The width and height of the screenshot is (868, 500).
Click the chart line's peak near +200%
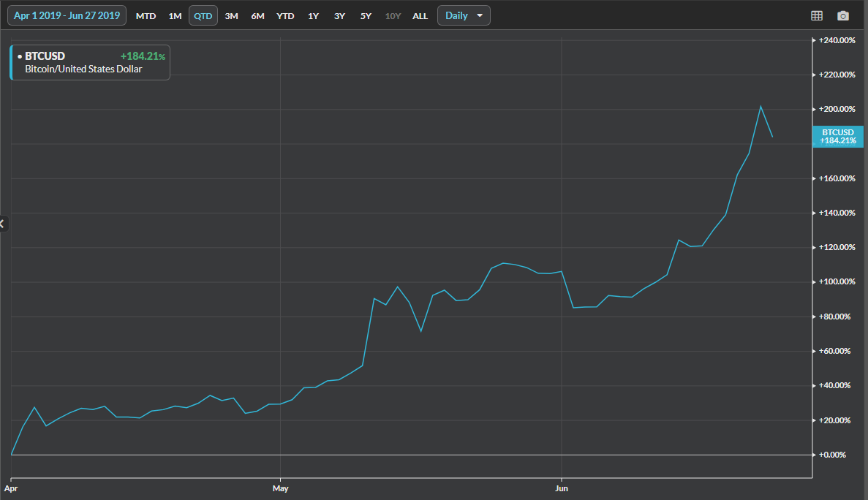click(x=761, y=107)
